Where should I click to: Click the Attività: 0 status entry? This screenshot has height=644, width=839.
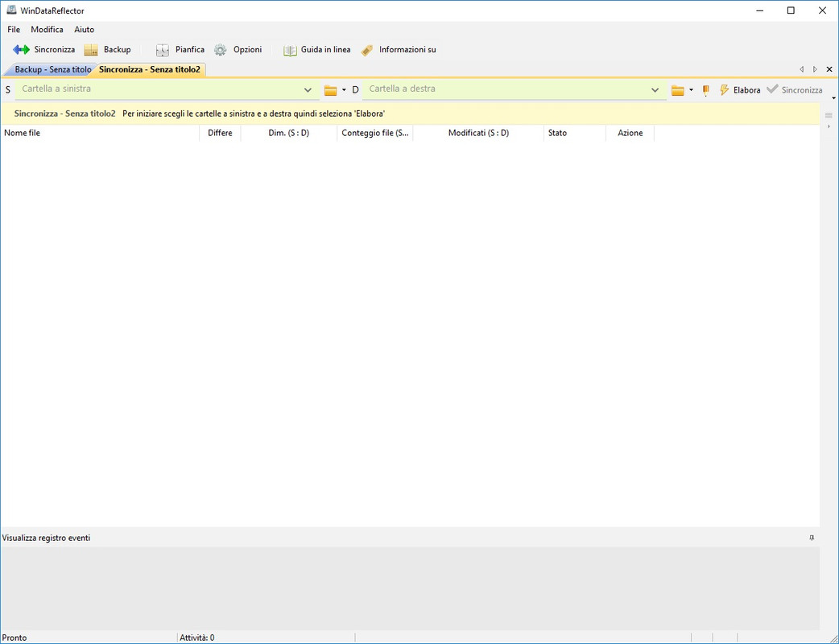[x=197, y=638]
